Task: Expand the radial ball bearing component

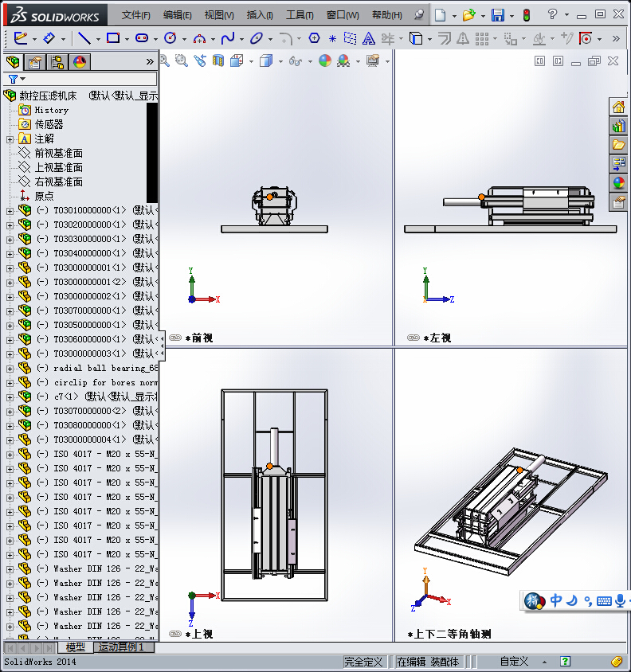Action: pyautogui.click(x=10, y=369)
